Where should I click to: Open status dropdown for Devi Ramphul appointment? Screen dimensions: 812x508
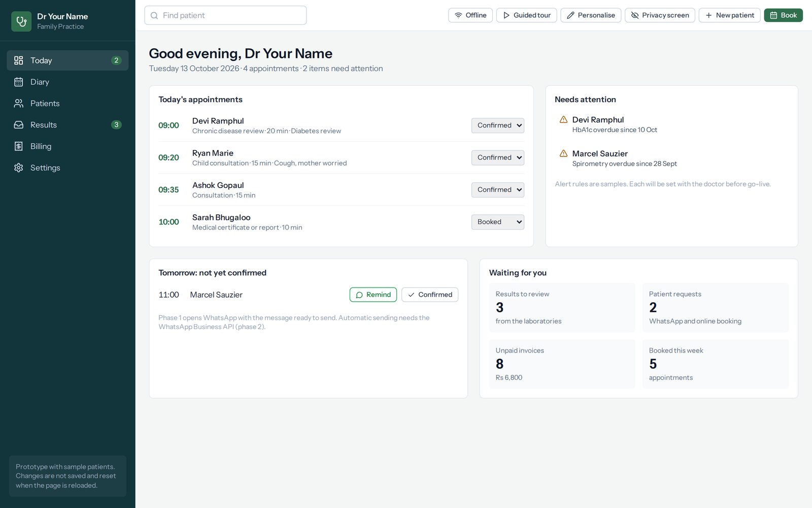pyautogui.click(x=498, y=125)
